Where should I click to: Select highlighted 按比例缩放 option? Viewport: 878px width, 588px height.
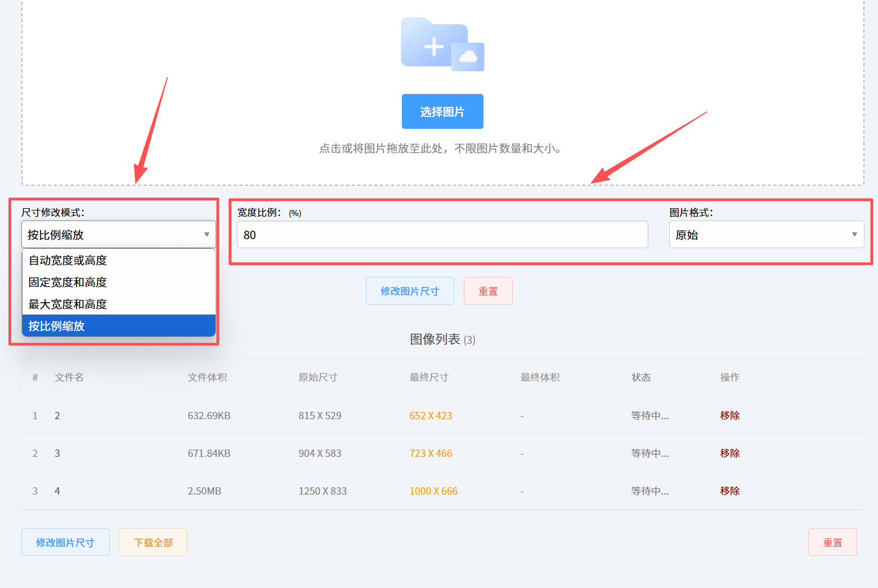click(119, 326)
